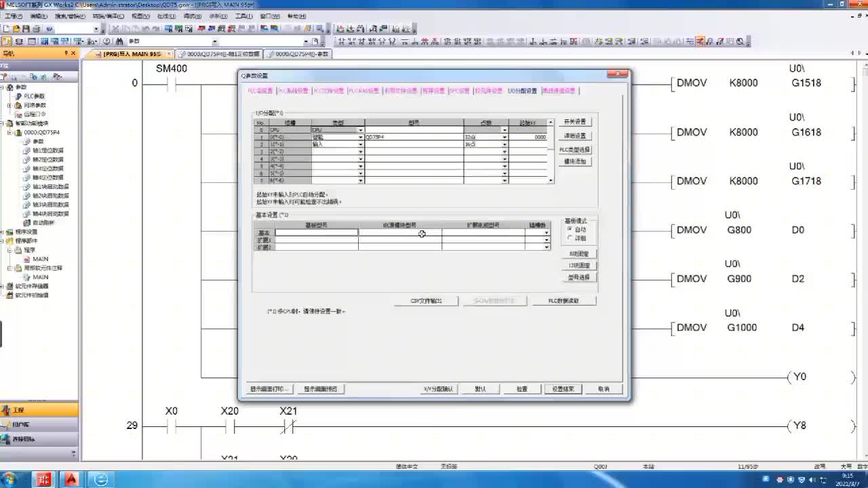The image size is (868, 488).
Task: Click the pin icon of navigation panel
Action: coord(66,53)
